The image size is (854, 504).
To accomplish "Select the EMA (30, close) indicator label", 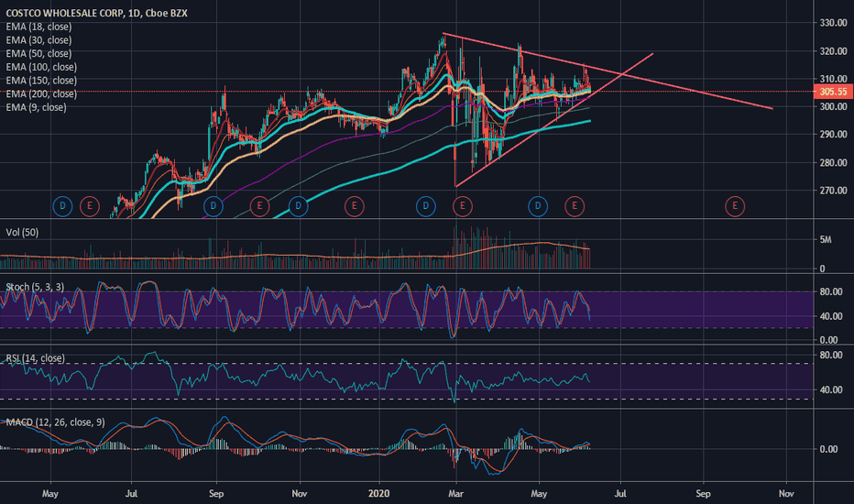I will (x=38, y=40).
